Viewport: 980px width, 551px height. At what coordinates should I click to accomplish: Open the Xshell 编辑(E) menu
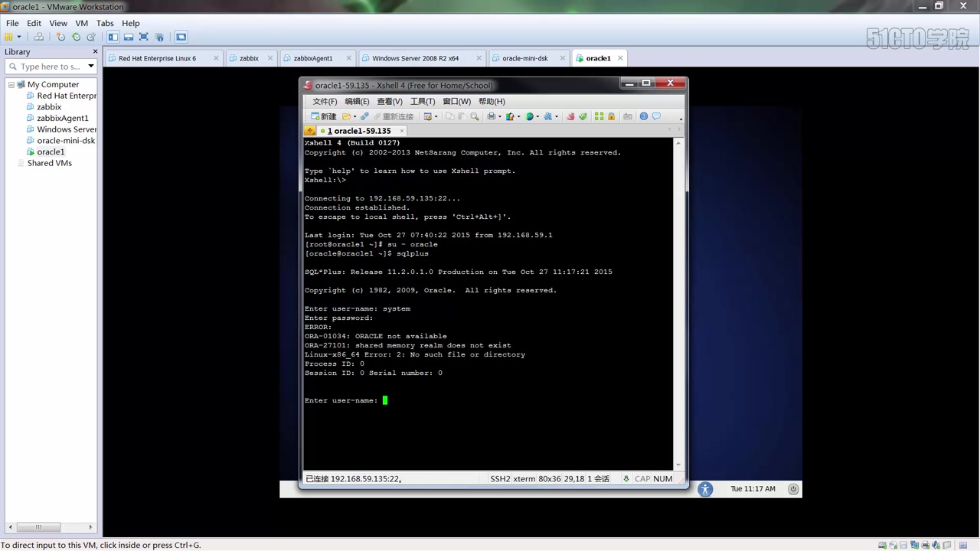[357, 101]
